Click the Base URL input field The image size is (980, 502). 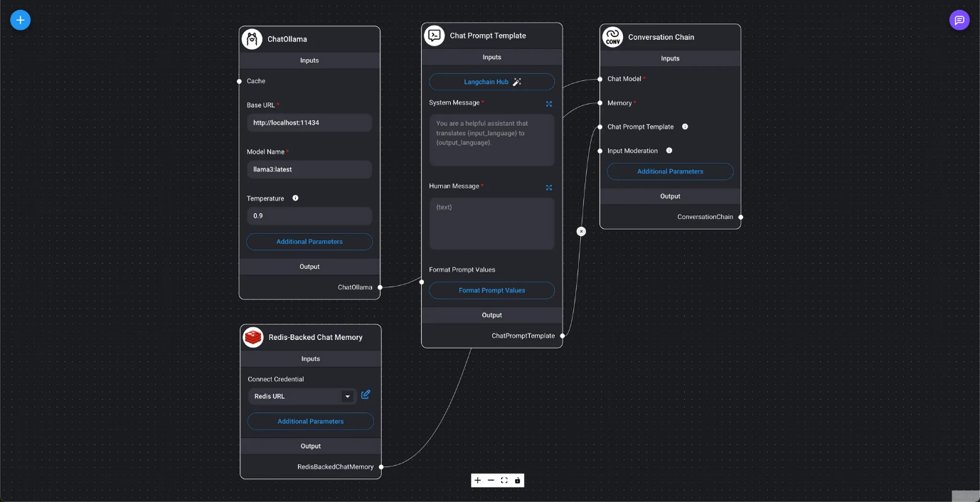point(309,123)
